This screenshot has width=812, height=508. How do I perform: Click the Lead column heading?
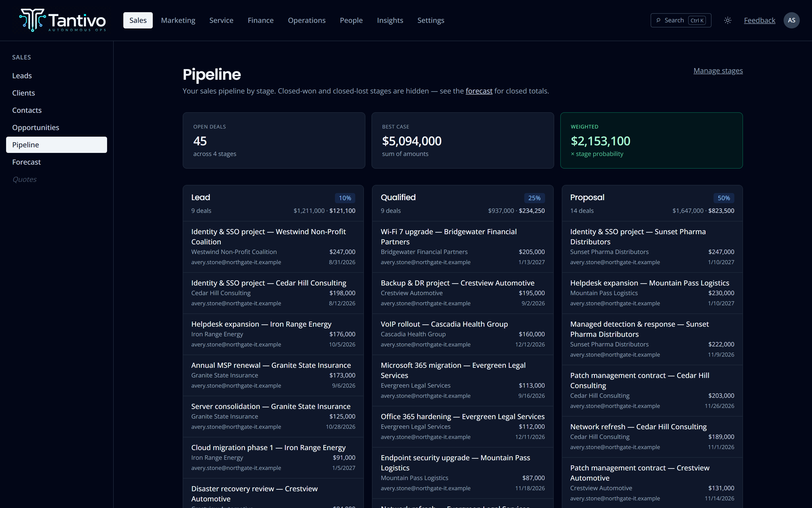[201, 198]
